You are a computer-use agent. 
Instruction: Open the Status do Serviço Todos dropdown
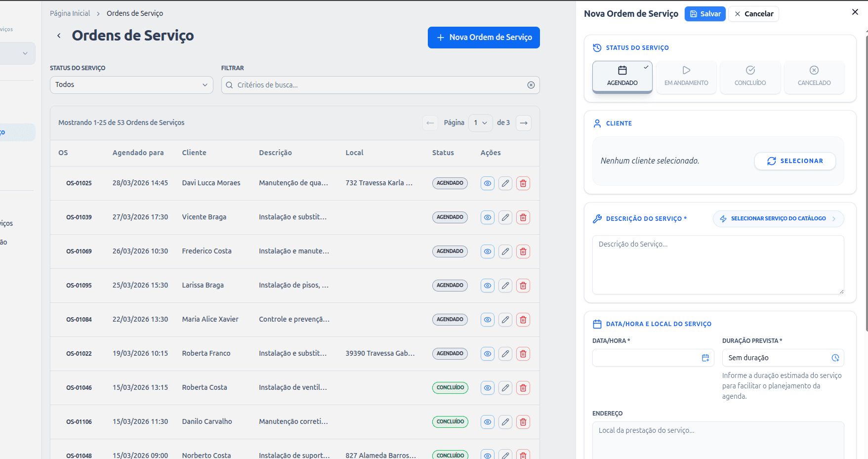131,85
